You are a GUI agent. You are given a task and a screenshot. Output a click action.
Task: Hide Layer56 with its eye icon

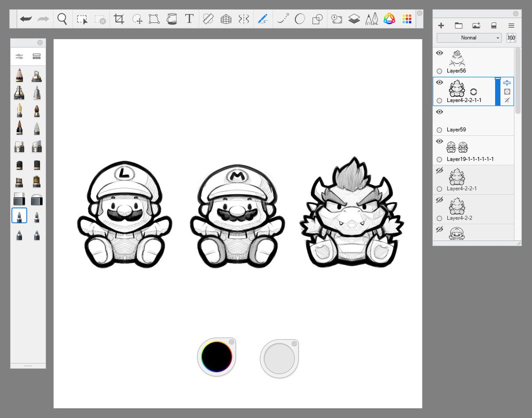439,53
